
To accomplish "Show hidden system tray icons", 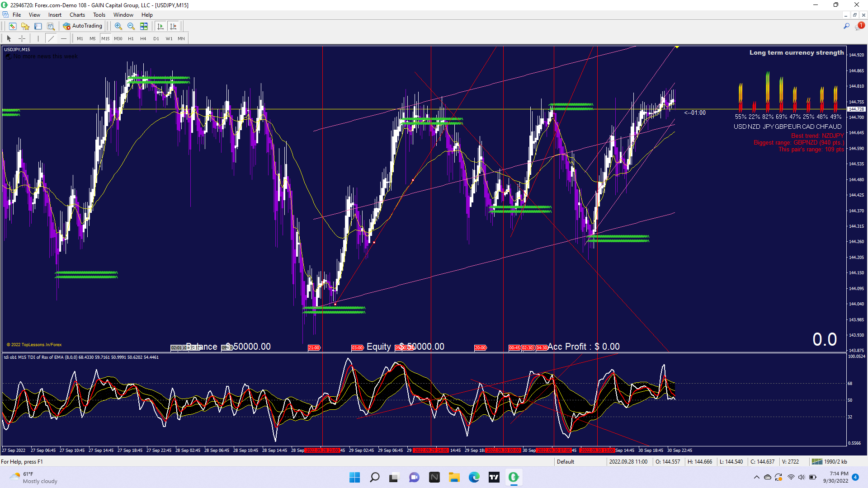I will pyautogui.click(x=756, y=477).
